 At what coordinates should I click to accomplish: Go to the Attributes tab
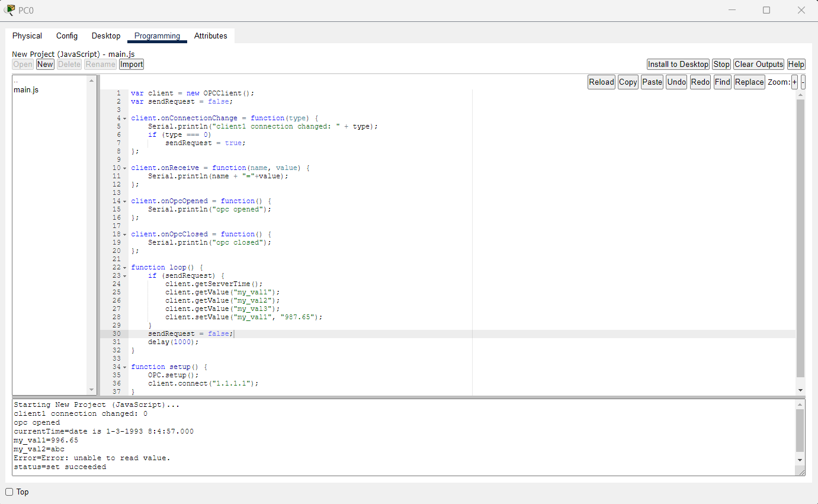click(210, 36)
